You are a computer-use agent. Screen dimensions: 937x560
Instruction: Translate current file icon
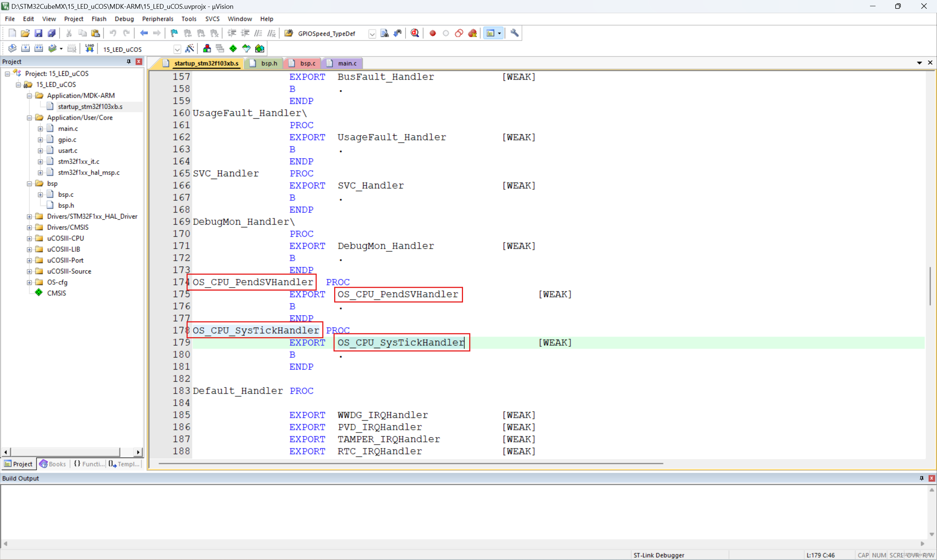click(12, 49)
